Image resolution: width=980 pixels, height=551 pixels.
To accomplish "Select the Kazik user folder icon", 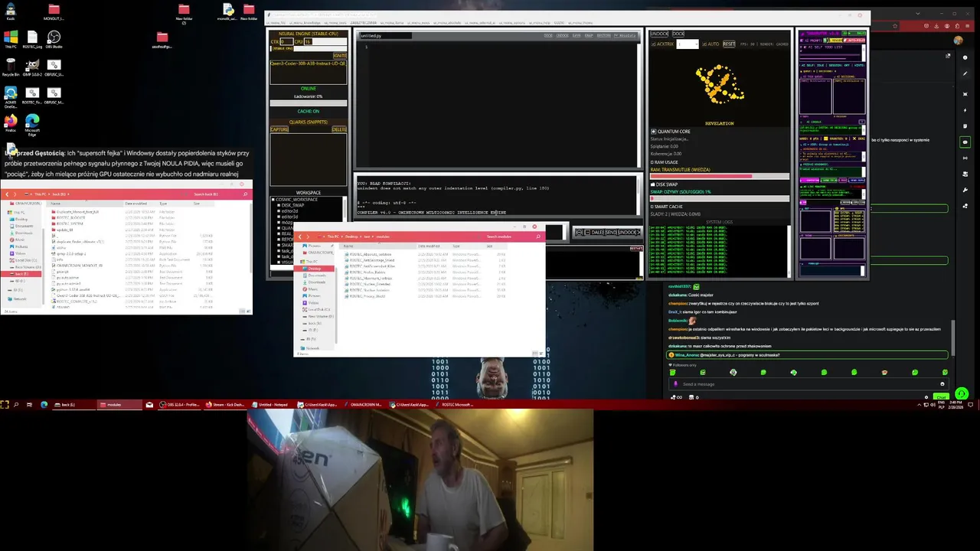I will click(x=10, y=11).
